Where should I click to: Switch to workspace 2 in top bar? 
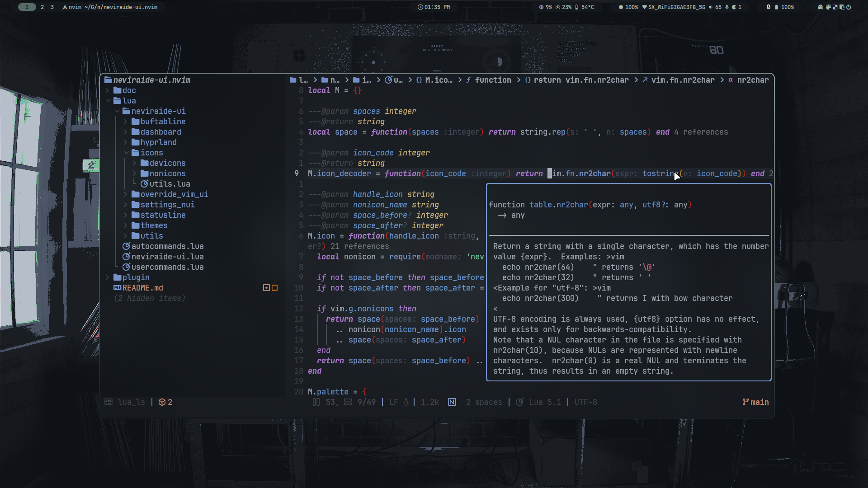click(x=42, y=7)
